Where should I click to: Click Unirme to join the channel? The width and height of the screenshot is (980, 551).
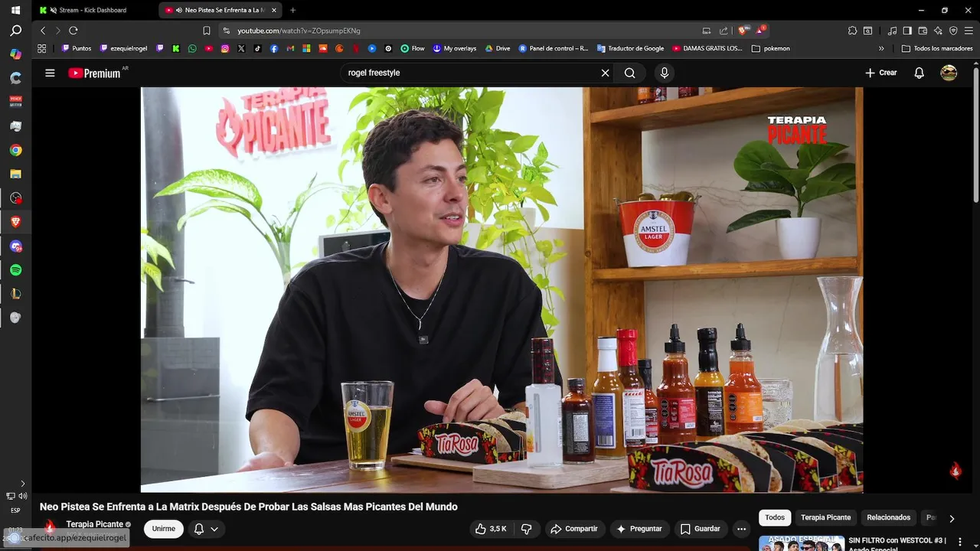coord(164,529)
